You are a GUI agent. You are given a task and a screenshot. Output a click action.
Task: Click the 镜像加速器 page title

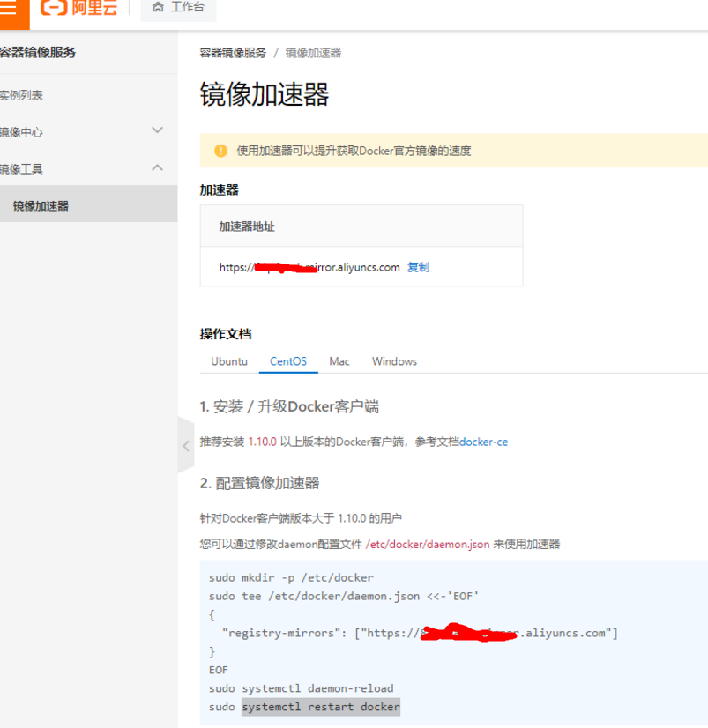tap(265, 93)
